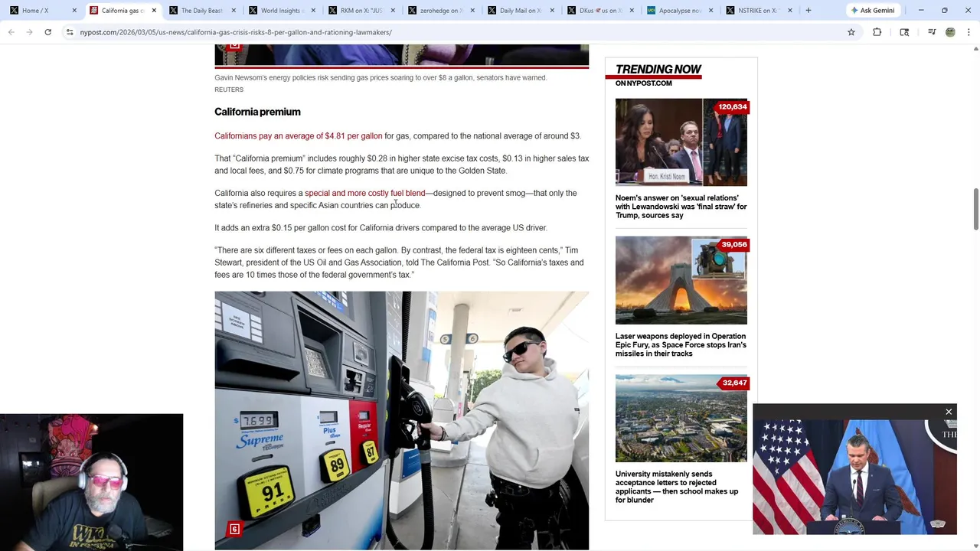This screenshot has height=551, width=980.
Task: Close the World Insights tab
Action: coord(313,11)
